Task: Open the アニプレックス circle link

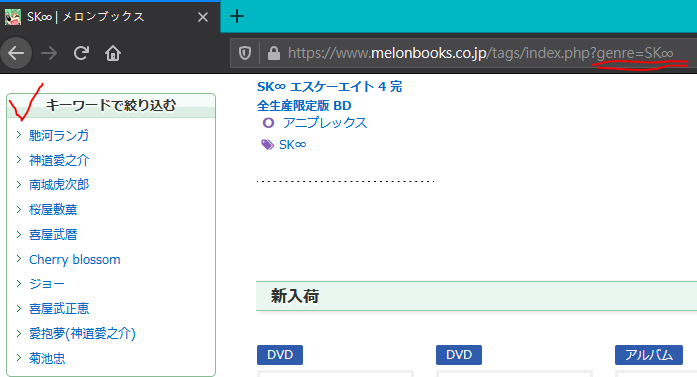Action: 325,123
